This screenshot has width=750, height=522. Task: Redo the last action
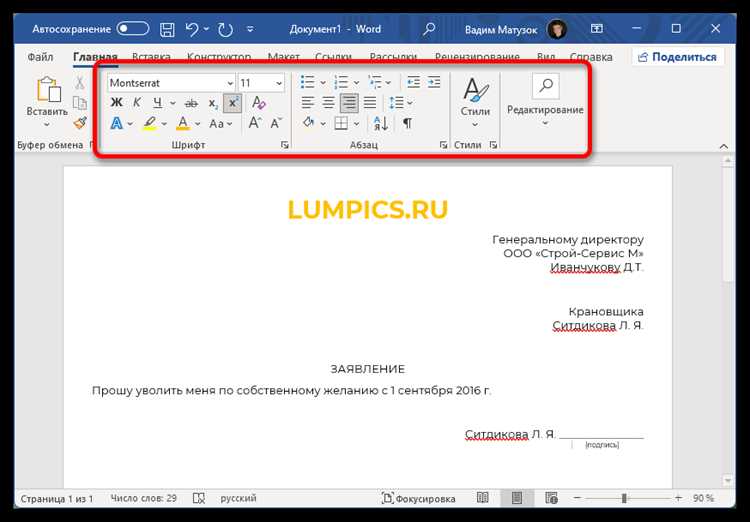tap(225, 29)
